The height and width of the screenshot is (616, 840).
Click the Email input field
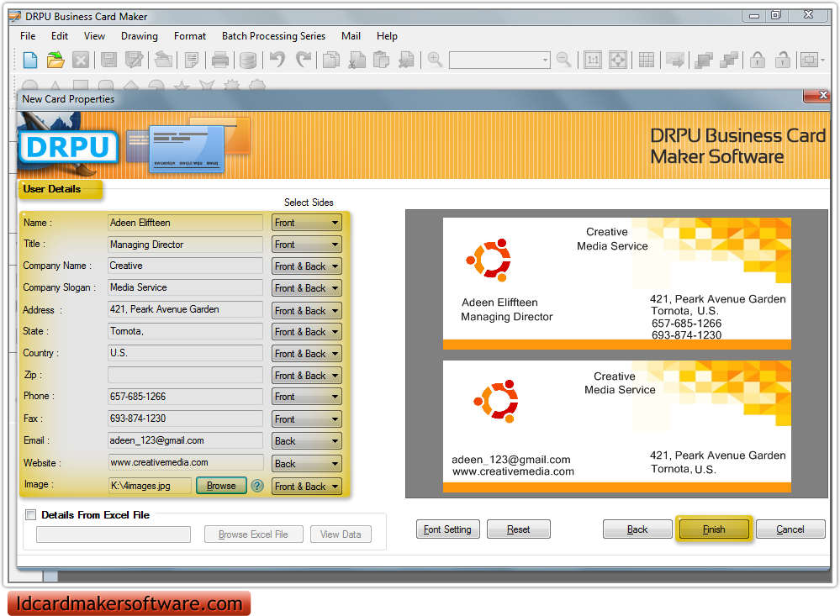185,440
